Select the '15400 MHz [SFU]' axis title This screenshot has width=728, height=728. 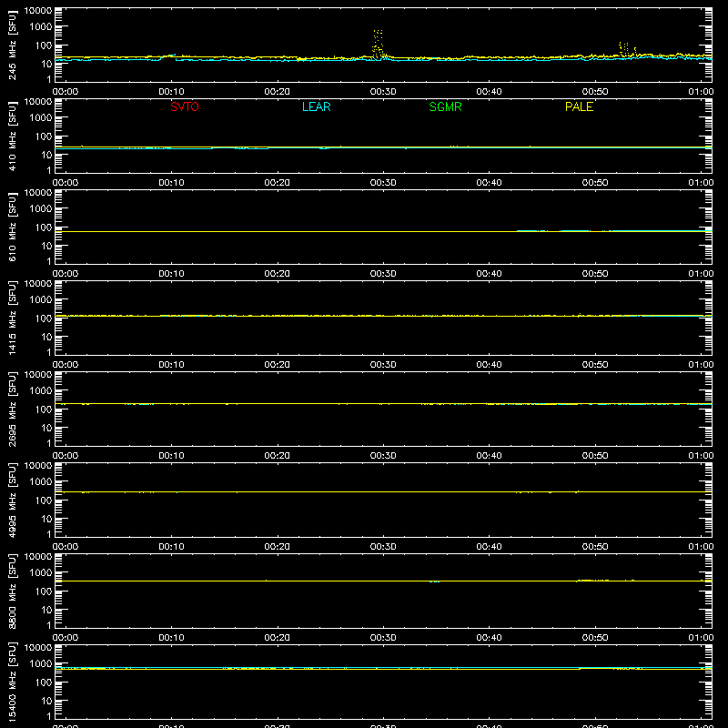(x=12, y=682)
